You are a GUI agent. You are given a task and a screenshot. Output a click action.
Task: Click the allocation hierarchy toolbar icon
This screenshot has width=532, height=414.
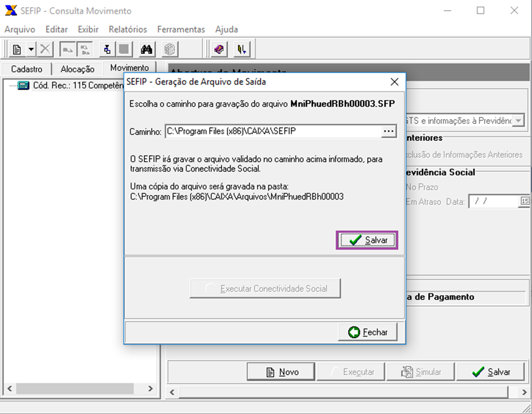107,48
